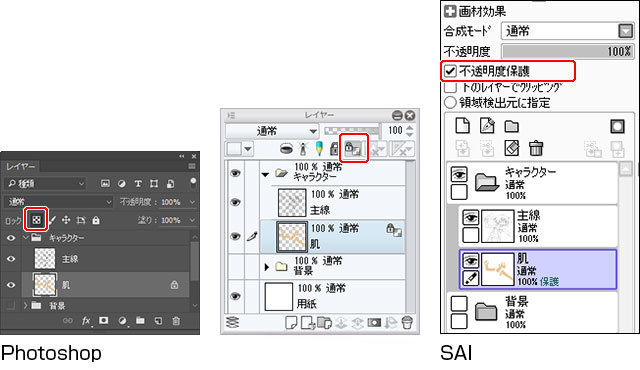Screen dimensions: 640x370
Task: Click Photoshop's pixel layer filter icon
Action: coord(105,184)
